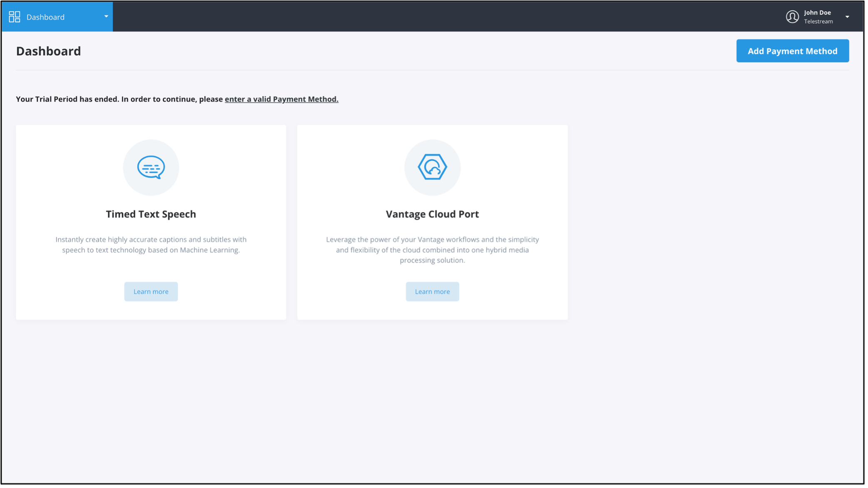Screen dimensions: 868x488
Task: Click the Dashboard page heading
Action: pyautogui.click(x=48, y=51)
